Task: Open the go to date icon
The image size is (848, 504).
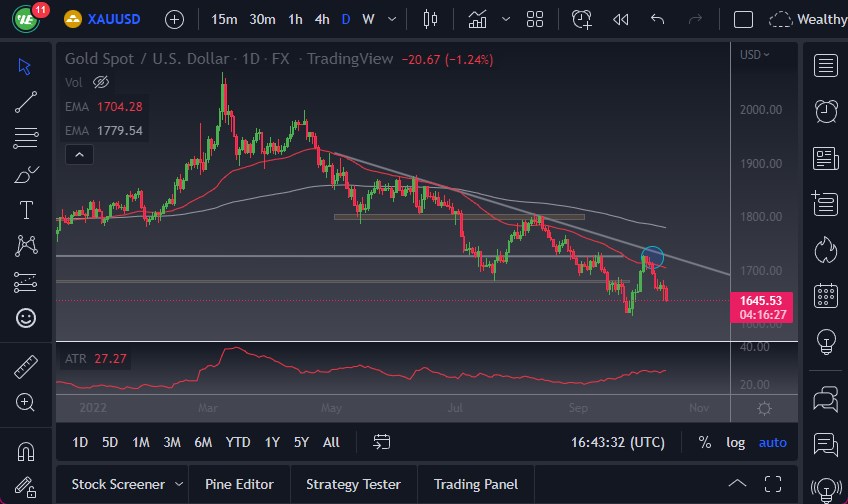Action: pyautogui.click(x=381, y=442)
